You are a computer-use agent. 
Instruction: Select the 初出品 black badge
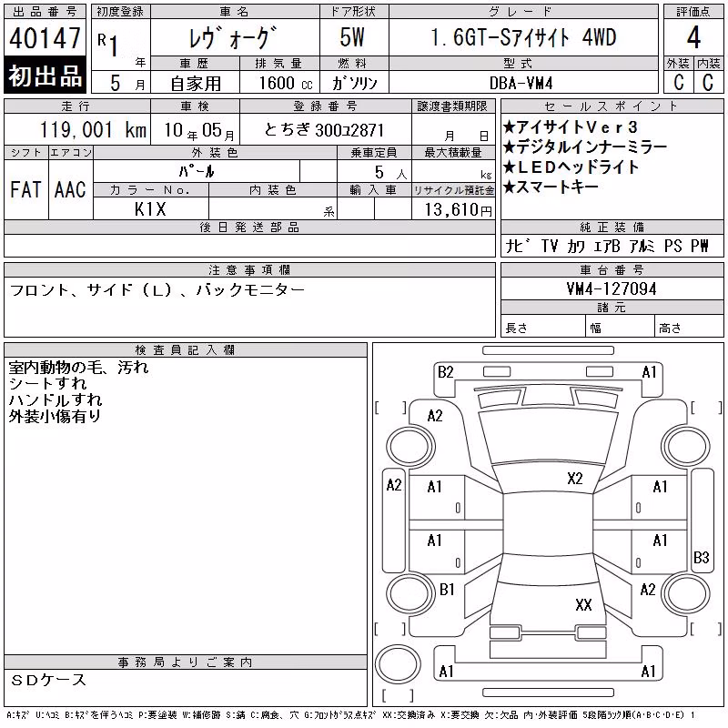(x=45, y=76)
